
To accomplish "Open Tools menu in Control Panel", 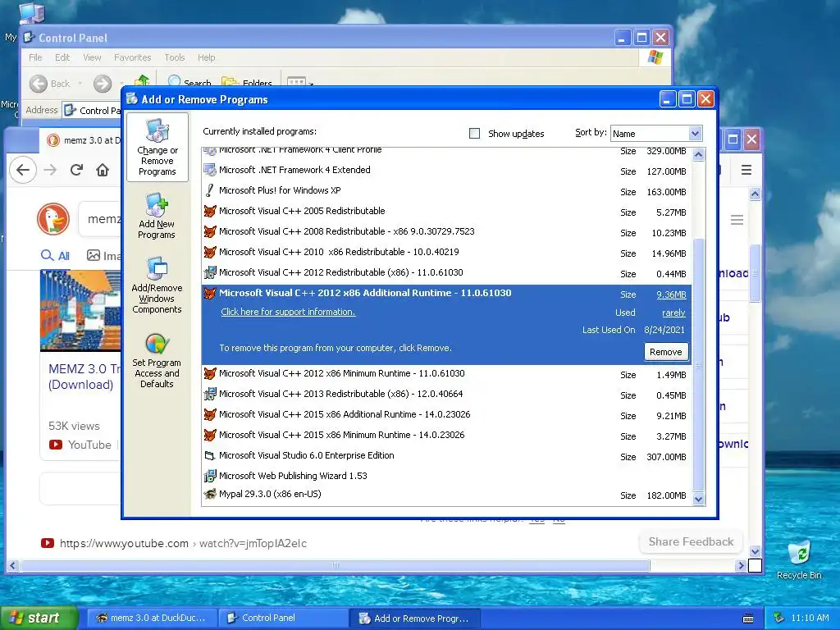I will [x=175, y=57].
